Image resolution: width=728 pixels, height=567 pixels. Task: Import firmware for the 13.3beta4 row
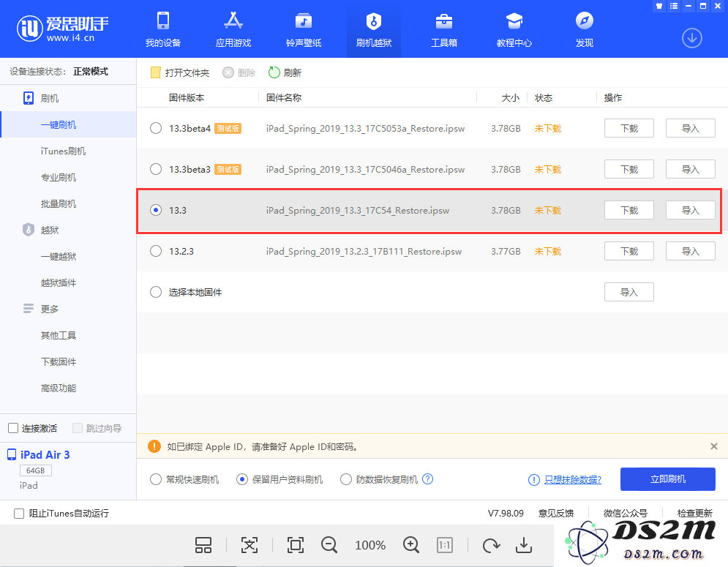(x=691, y=128)
